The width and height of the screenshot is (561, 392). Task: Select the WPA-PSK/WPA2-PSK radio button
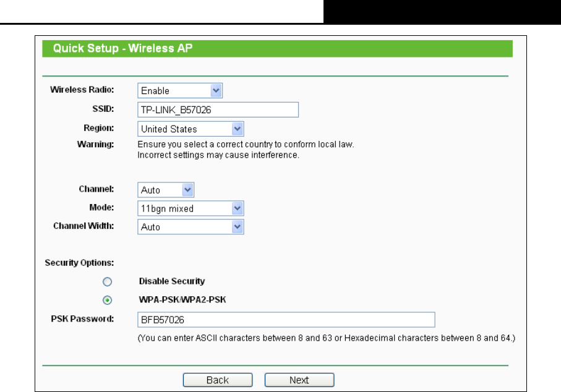108,300
